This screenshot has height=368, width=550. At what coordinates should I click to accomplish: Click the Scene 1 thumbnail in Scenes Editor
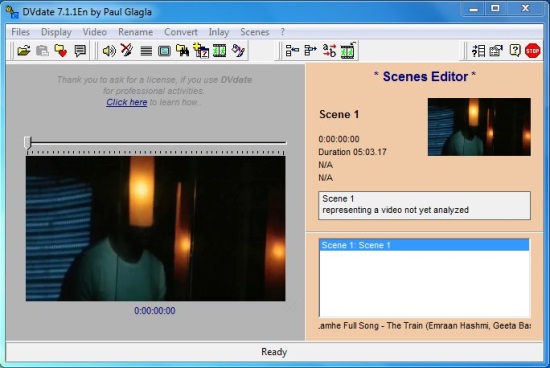coord(479,127)
